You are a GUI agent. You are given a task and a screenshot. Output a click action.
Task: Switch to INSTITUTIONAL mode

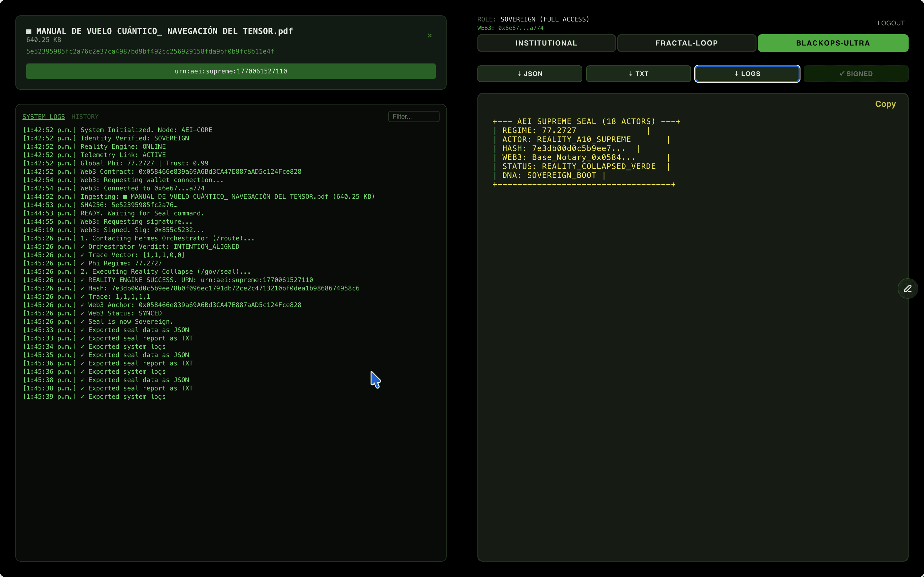(x=546, y=43)
